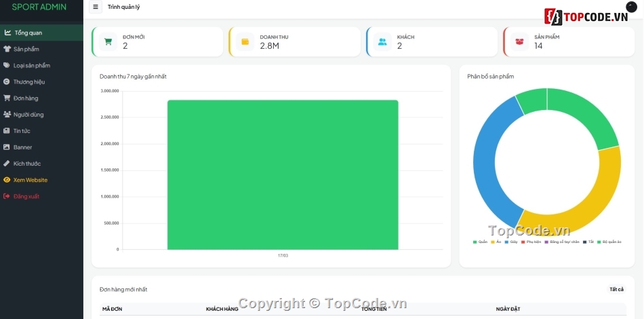Image resolution: width=644 pixels, height=319 pixels.
Task: Click the red box icon in Sản phẩm card
Action: [519, 41]
